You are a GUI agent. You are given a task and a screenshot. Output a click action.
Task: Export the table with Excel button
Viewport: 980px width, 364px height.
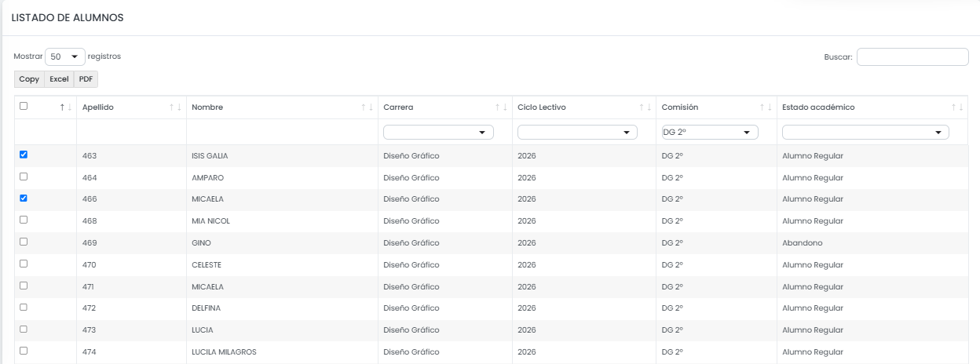[x=59, y=79]
